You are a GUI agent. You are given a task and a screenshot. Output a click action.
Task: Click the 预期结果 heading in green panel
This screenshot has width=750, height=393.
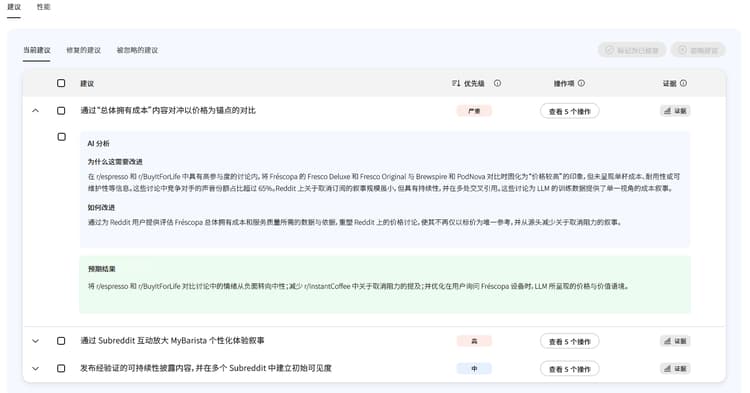[x=102, y=269]
